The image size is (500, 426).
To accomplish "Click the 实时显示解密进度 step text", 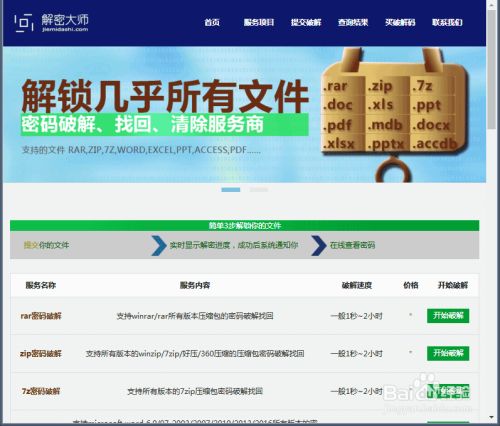I will coord(234,245).
